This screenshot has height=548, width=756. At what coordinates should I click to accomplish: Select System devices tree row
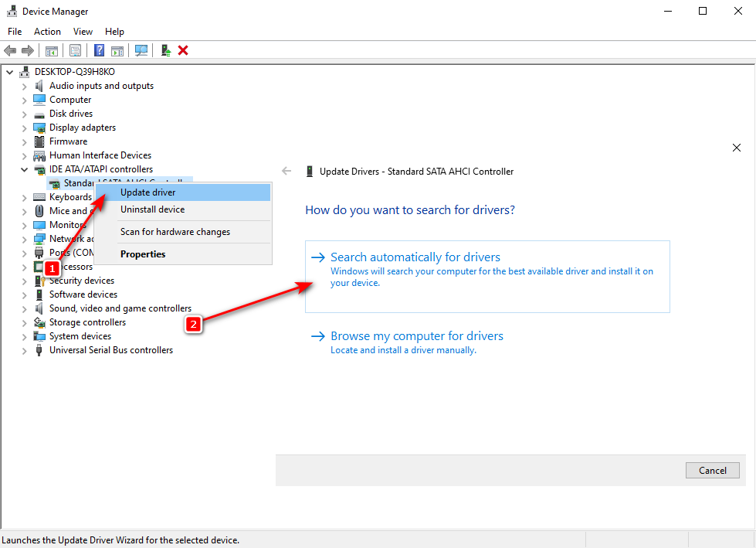point(80,336)
